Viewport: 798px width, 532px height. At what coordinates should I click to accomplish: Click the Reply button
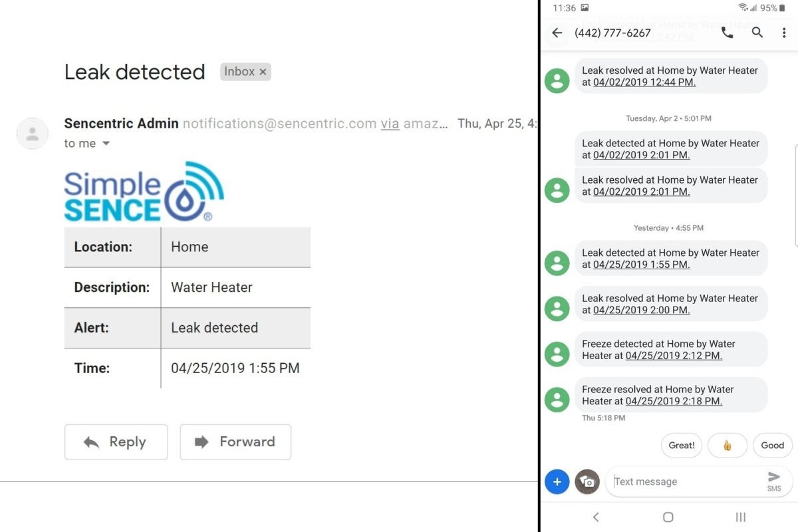click(x=116, y=442)
